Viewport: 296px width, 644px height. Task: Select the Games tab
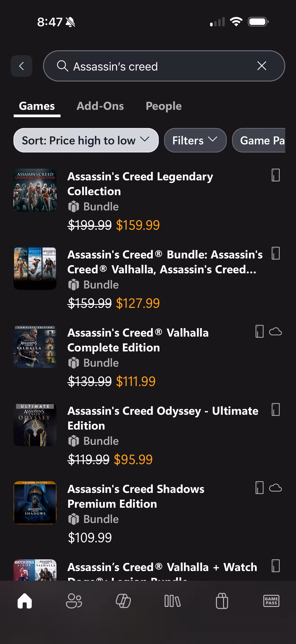click(37, 106)
